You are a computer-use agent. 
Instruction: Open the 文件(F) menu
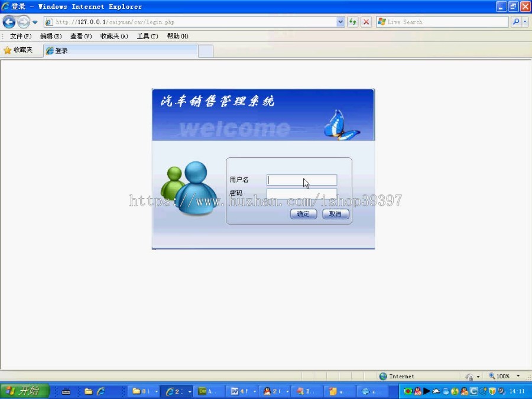pyautogui.click(x=21, y=36)
